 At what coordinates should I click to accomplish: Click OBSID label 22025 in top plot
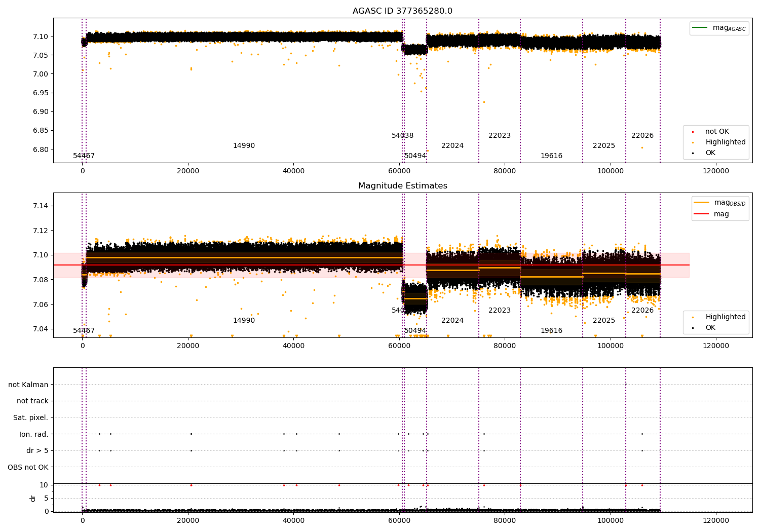[x=603, y=146]
